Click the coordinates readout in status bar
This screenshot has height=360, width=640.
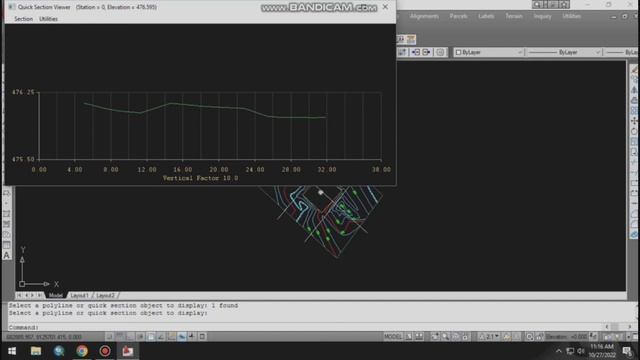(x=44, y=337)
